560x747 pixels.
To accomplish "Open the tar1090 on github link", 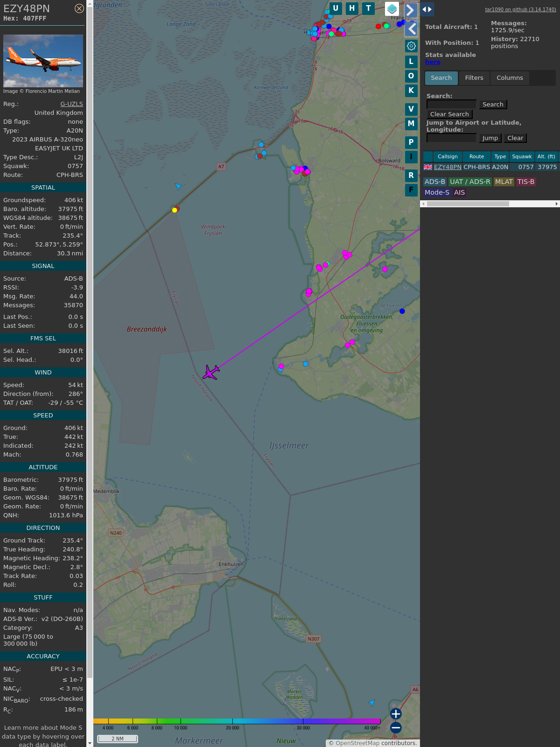I will pyautogui.click(x=520, y=9).
